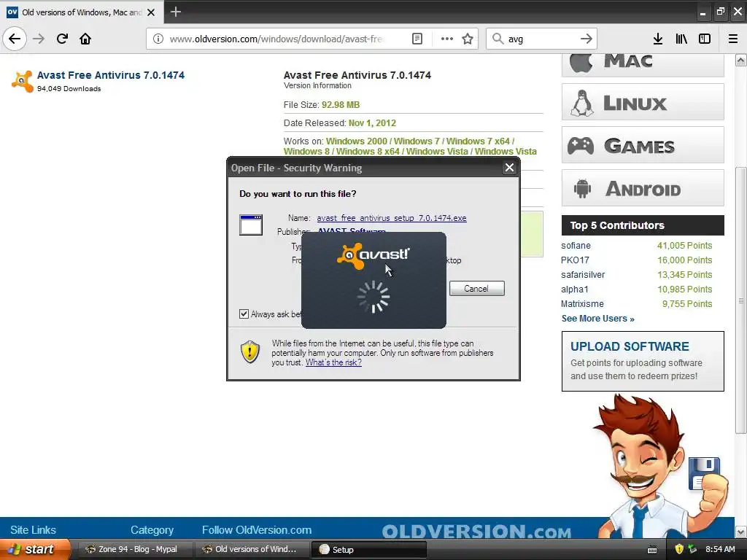Open page actions three-dot menu
The width and height of the screenshot is (747, 560).
(447, 39)
